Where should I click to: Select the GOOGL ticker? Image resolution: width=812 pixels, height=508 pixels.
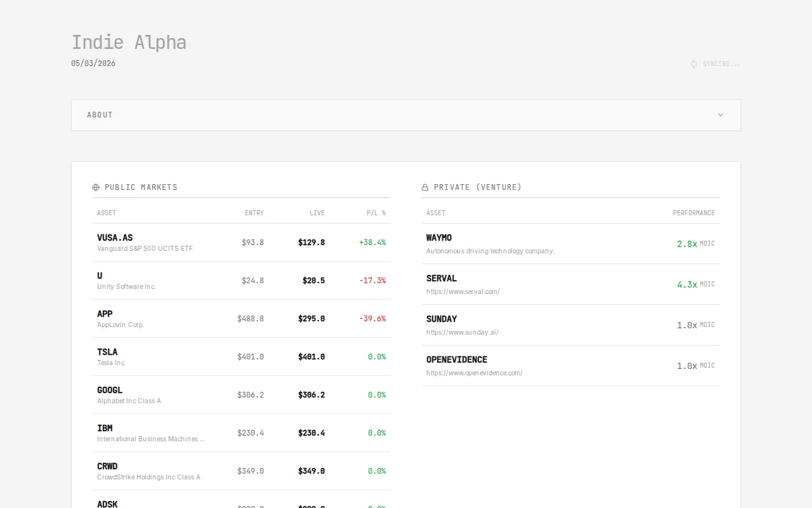tap(110, 390)
